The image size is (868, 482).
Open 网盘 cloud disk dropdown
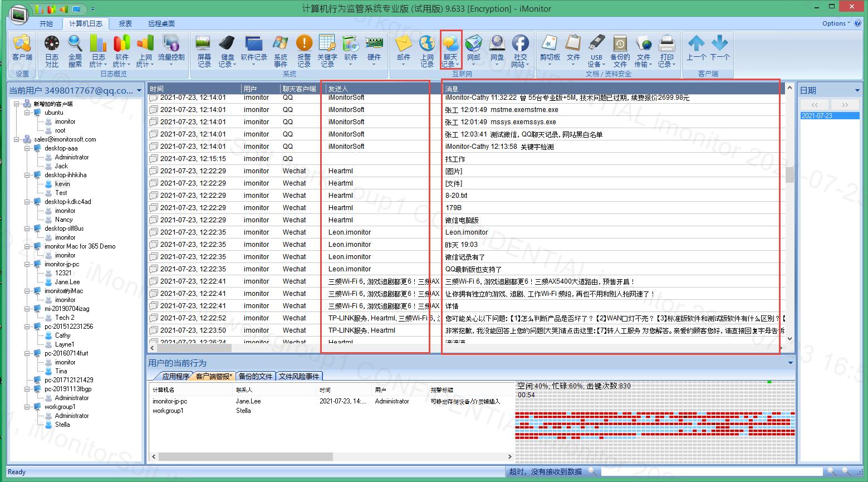(x=497, y=51)
